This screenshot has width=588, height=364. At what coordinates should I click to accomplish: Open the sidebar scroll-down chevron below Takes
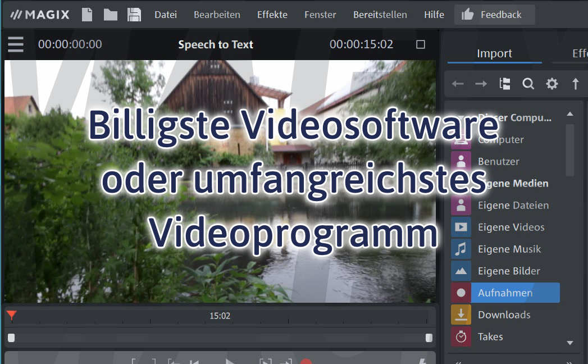[569, 343]
